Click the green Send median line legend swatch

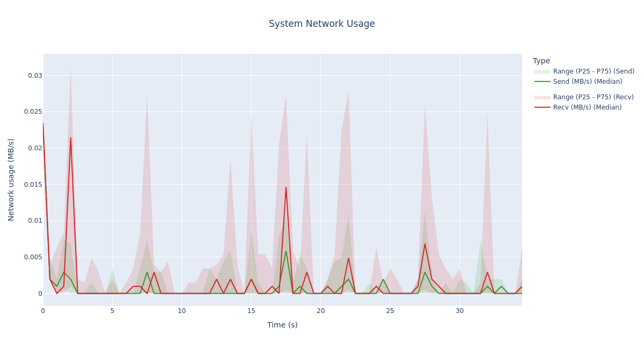[542, 82]
